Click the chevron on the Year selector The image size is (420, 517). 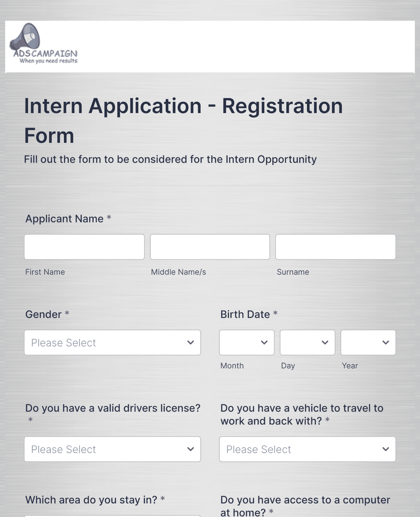coord(386,342)
